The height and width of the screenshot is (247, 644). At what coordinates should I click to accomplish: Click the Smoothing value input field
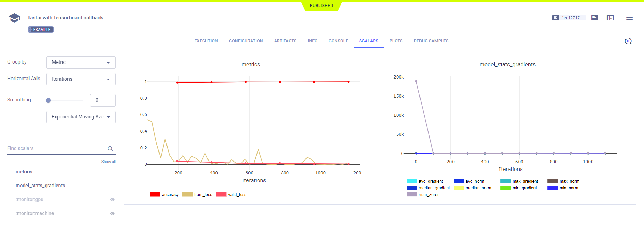click(103, 100)
